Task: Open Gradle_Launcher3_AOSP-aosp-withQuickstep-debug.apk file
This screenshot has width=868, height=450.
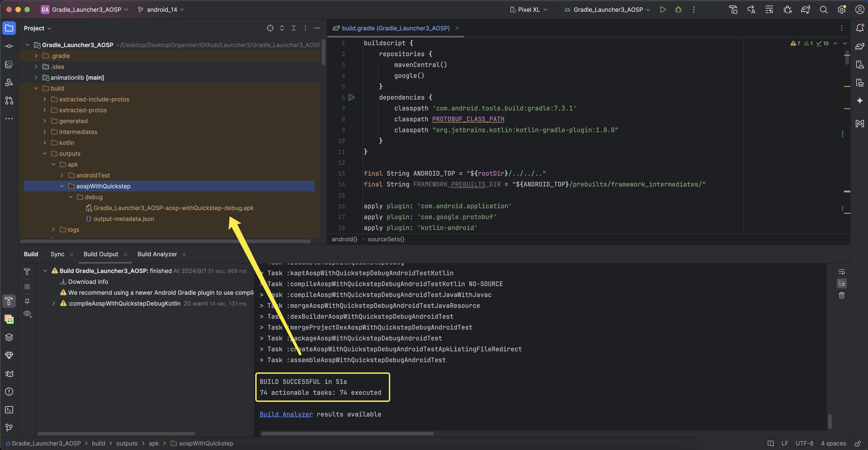Action: 173,208
